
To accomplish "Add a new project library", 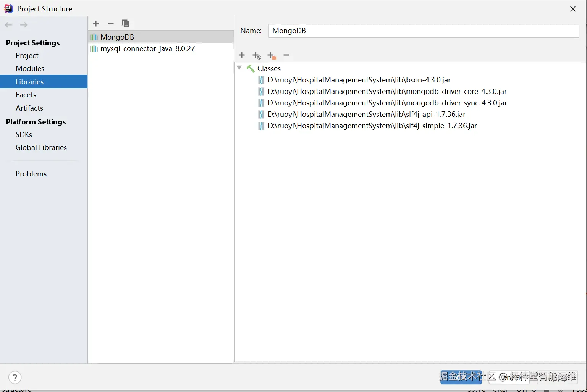I will pyautogui.click(x=96, y=24).
